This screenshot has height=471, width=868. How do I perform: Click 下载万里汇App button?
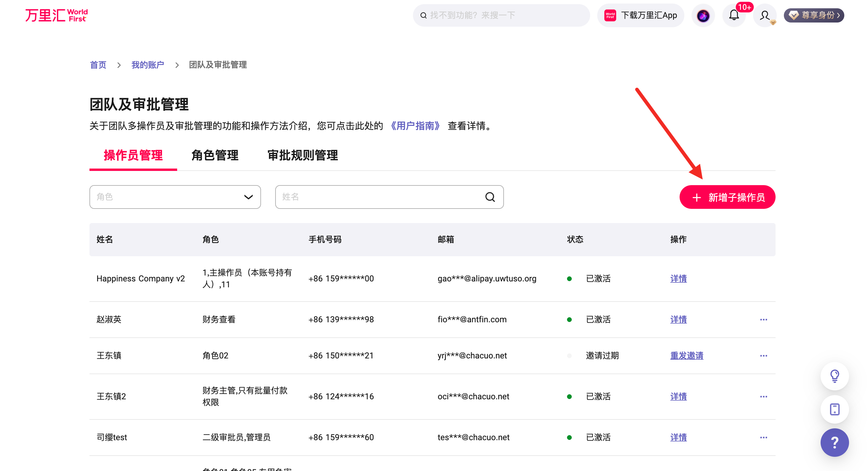coord(640,15)
